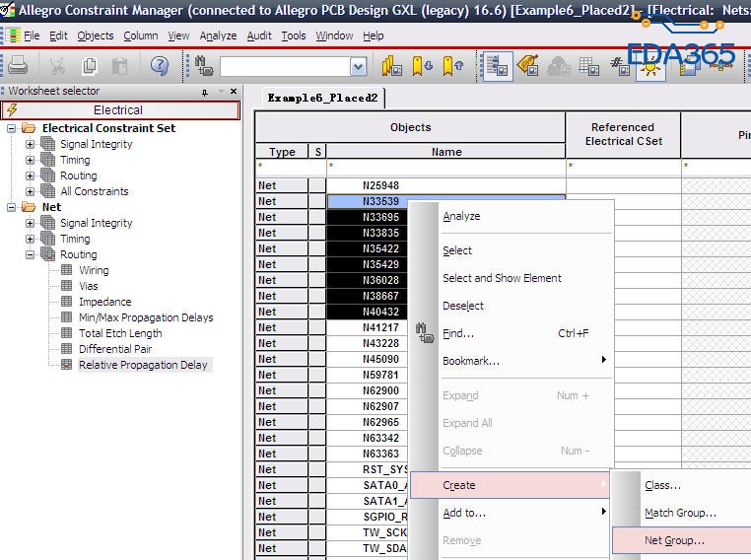Click the Help question mark icon
The width and height of the screenshot is (751, 560).
(159, 66)
